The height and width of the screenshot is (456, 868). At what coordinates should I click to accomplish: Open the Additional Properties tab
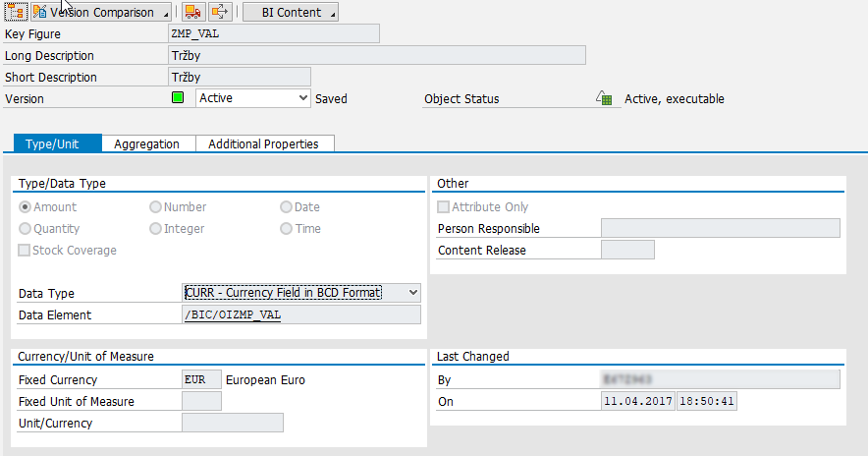[263, 143]
